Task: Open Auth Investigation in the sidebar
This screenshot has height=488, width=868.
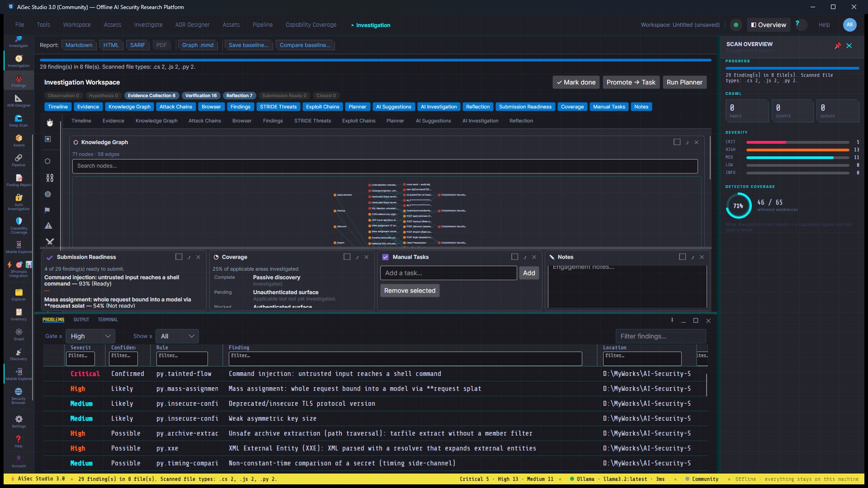Action: 19,202
